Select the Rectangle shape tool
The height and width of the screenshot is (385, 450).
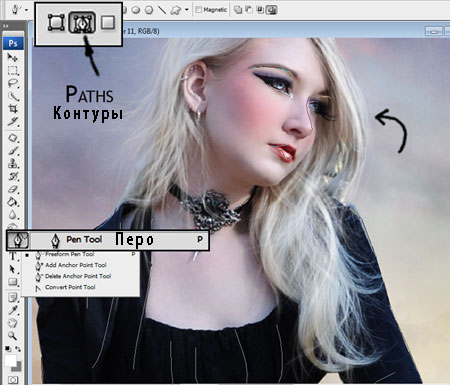coord(13,282)
